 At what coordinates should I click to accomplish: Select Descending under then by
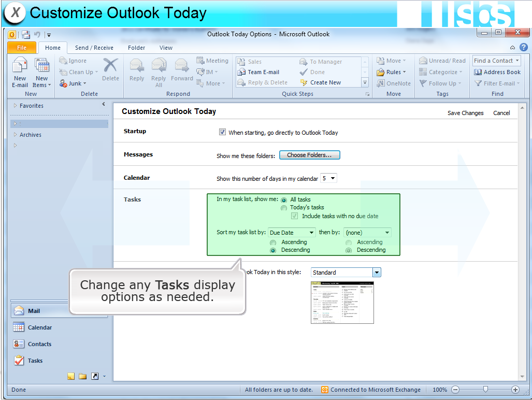(349, 250)
